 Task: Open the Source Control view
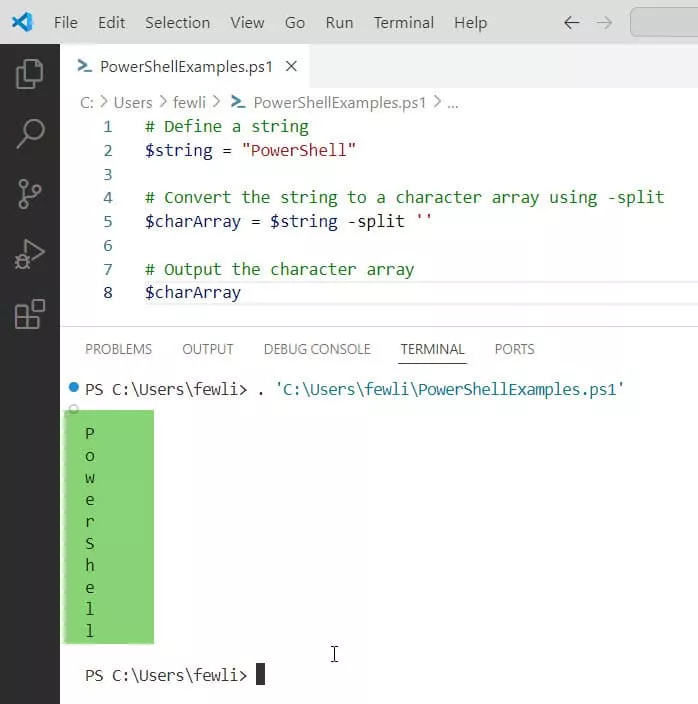click(x=30, y=194)
